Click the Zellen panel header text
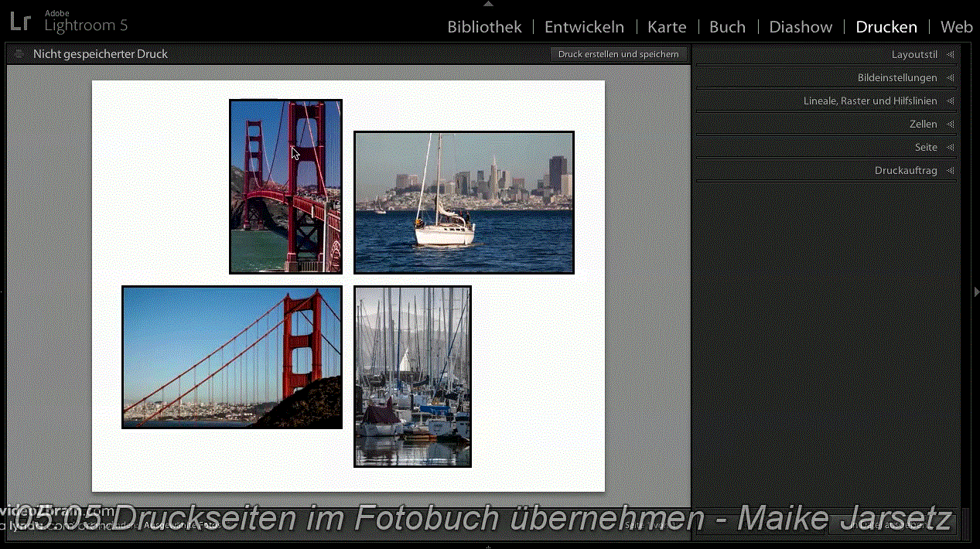Screen dimensions: 980x549 (x=924, y=124)
